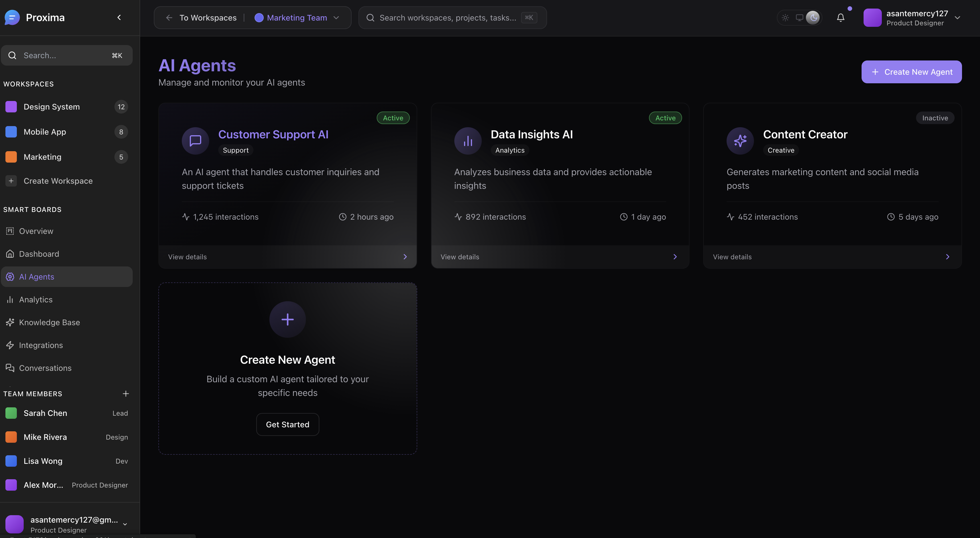Expand the asantemercy127 profile menu in header
The width and height of the screenshot is (980, 538).
[x=957, y=17]
